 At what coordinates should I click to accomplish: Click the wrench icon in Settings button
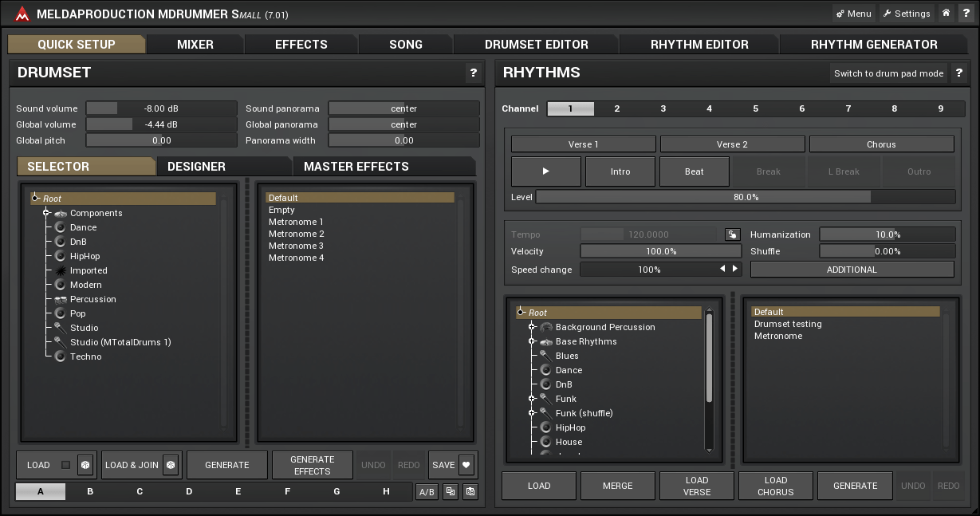(887, 14)
